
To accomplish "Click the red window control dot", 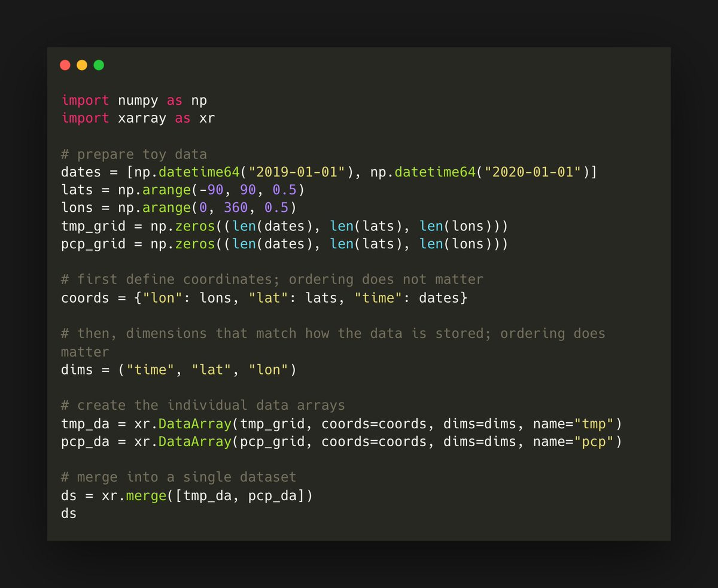I will (x=65, y=65).
